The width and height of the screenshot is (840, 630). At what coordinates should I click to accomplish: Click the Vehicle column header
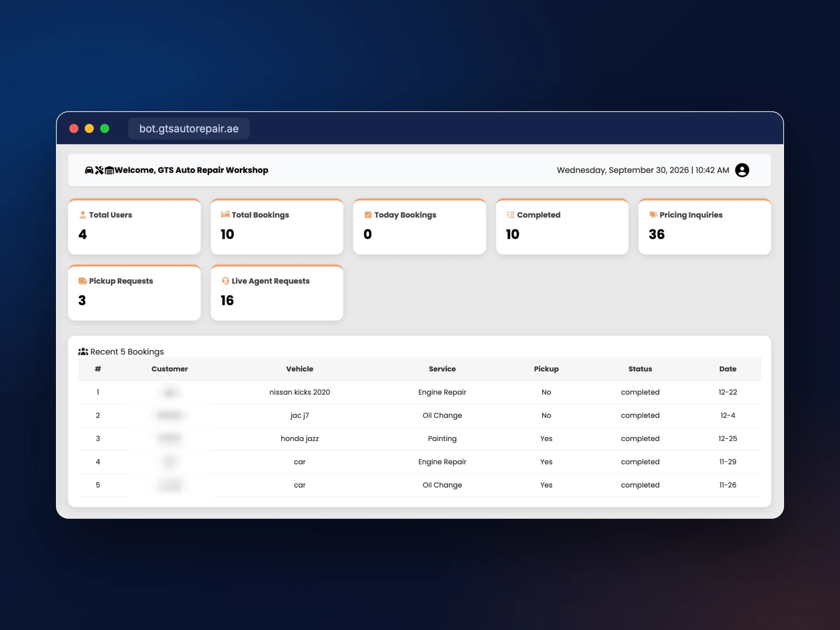click(x=300, y=369)
